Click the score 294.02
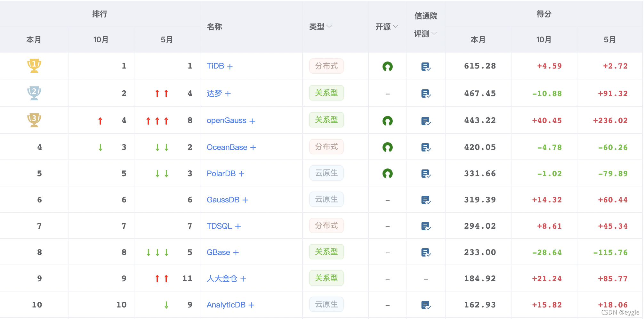The height and width of the screenshot is (319, 644). tap(480, 226)
